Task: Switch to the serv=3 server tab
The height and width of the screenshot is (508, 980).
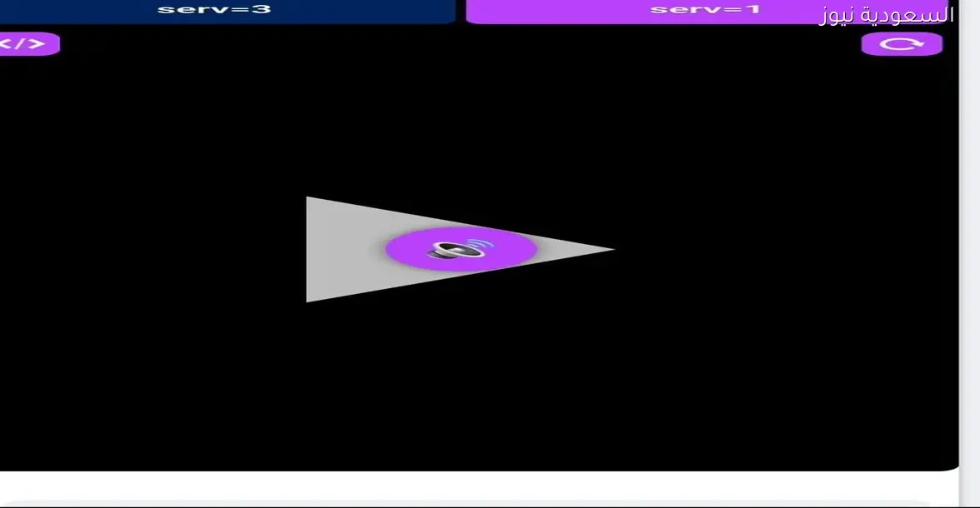Action: pos(215,10)
